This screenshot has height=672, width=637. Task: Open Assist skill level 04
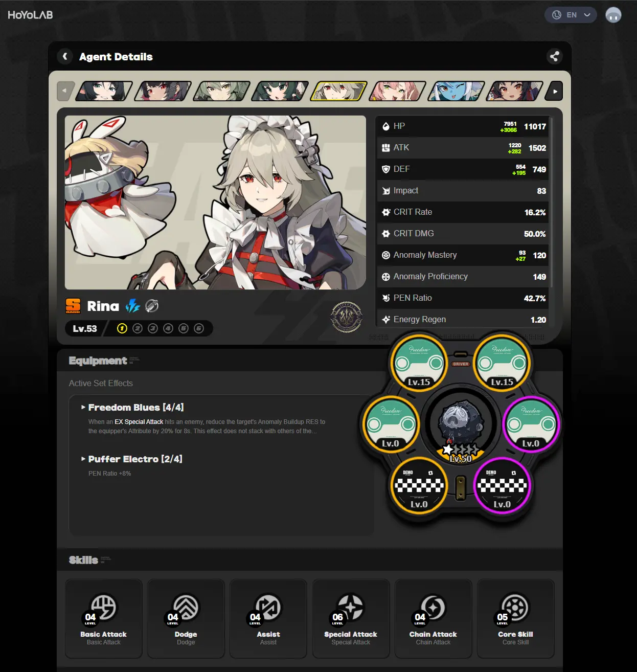pyautogui.click(x=268, y=618)
